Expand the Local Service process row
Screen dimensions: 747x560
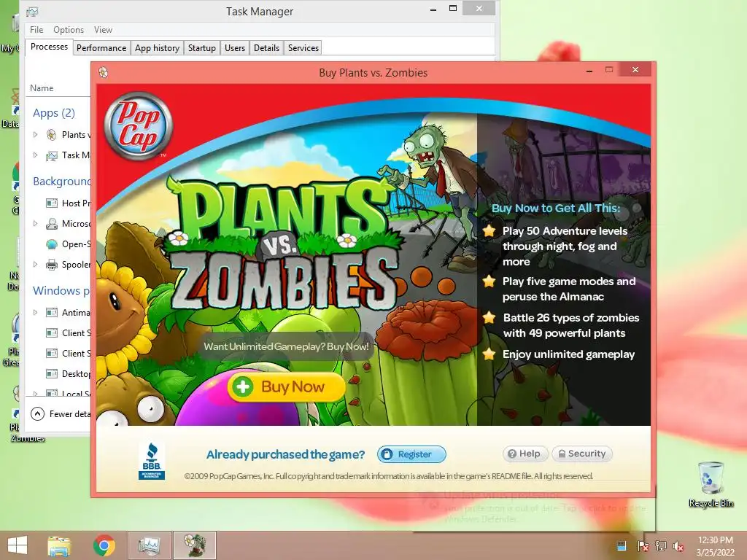coord(35,393)
